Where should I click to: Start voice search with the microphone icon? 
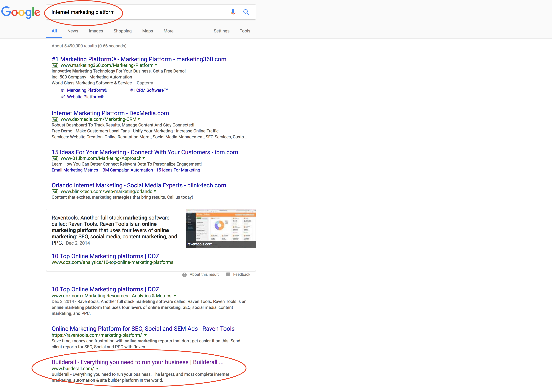click(x=233, y=12)
